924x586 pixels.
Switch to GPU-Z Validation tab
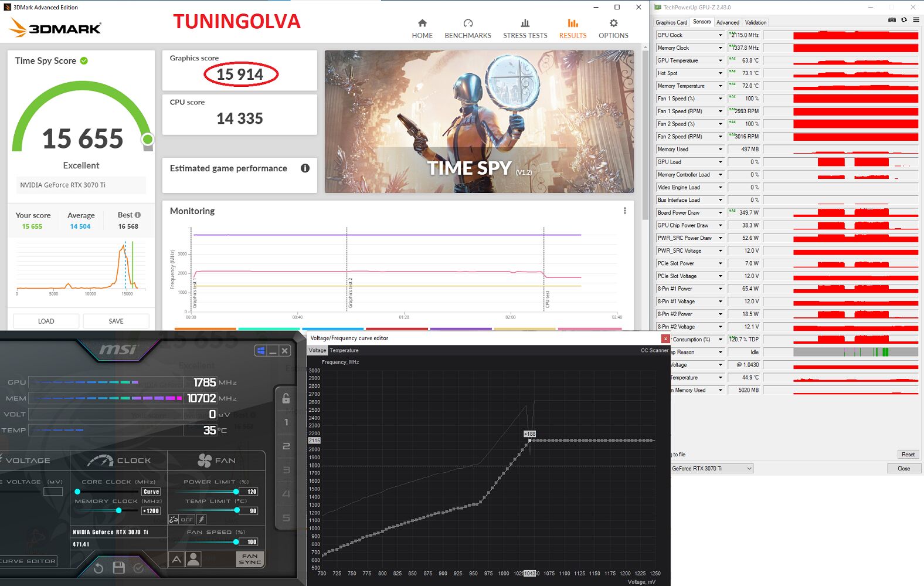pos(756,22)
